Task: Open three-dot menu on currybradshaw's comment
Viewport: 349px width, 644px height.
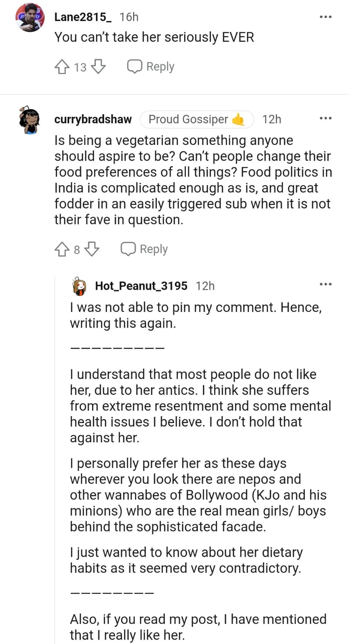Action: pos(325,118)
